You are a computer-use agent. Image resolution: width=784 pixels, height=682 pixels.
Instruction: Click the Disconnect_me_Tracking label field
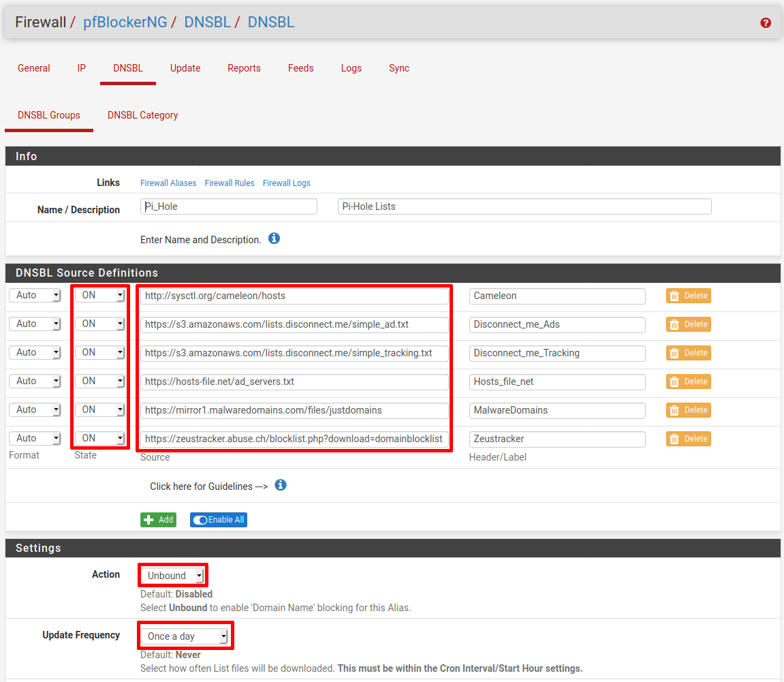pyautogui.click(x=557, y=353)
